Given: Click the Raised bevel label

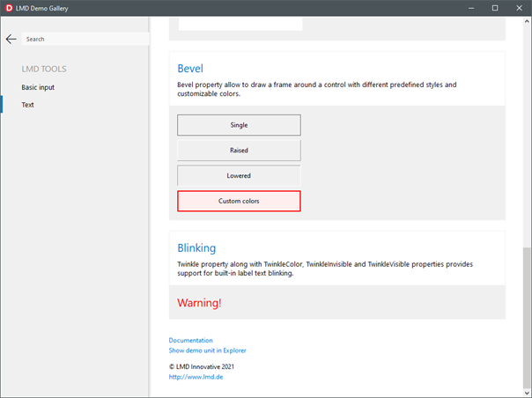Looking at the screenshot, I should pos(239,151).
